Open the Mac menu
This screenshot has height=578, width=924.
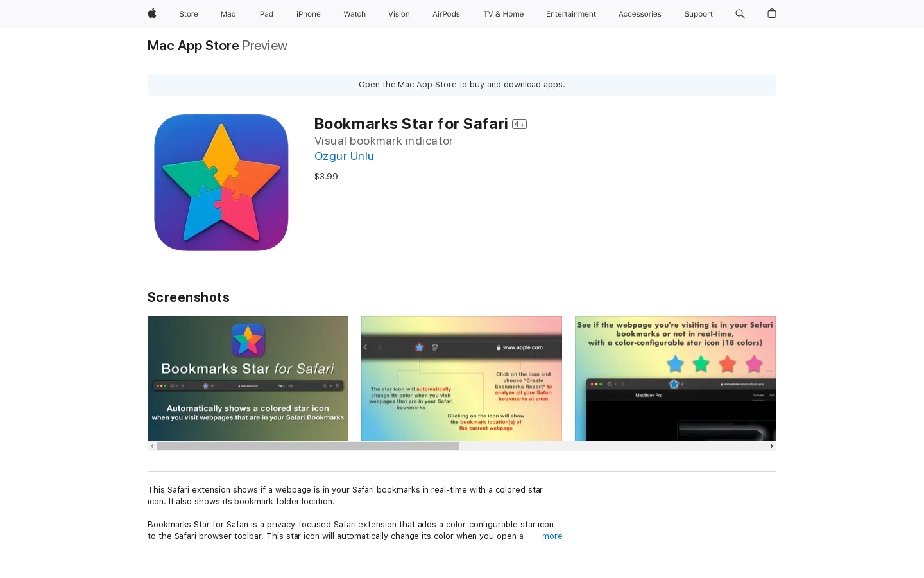coord(228,14)
